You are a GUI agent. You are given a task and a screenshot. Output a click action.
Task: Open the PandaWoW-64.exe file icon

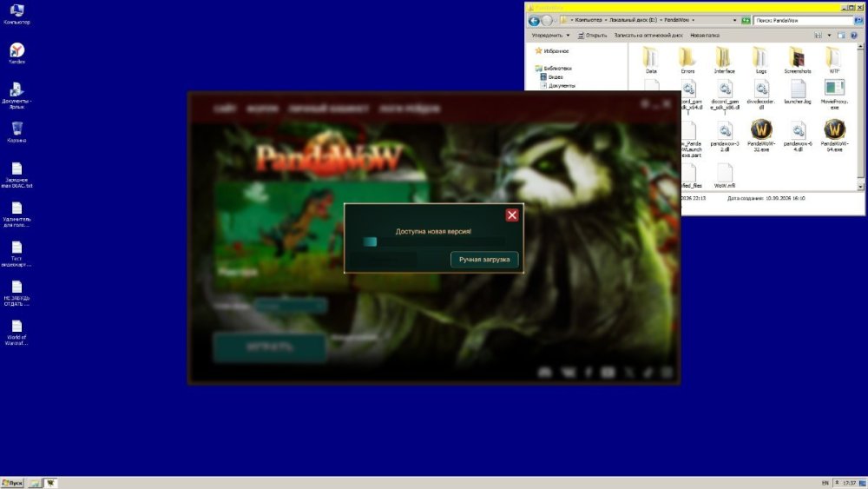834,135
